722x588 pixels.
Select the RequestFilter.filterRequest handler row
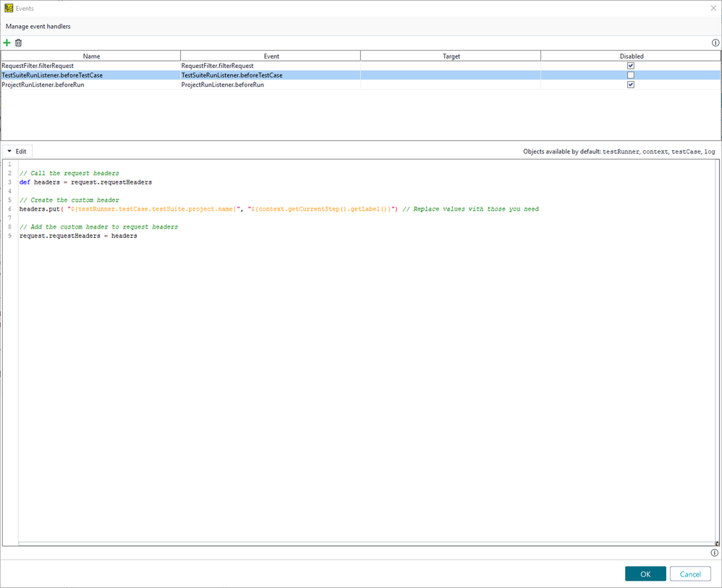pyautogui.click(x=90, y=66)
